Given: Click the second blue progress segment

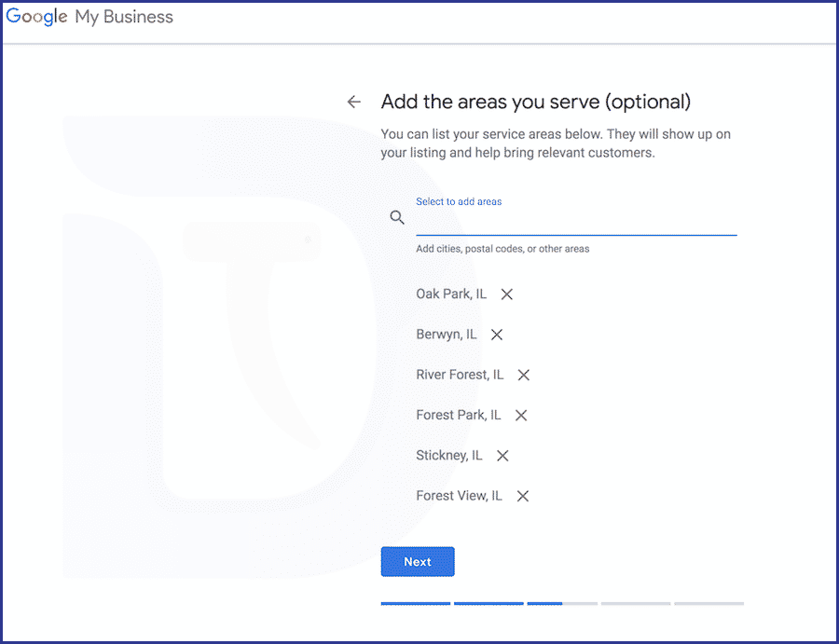Looking at the screenshot, I should click(489, 603).
